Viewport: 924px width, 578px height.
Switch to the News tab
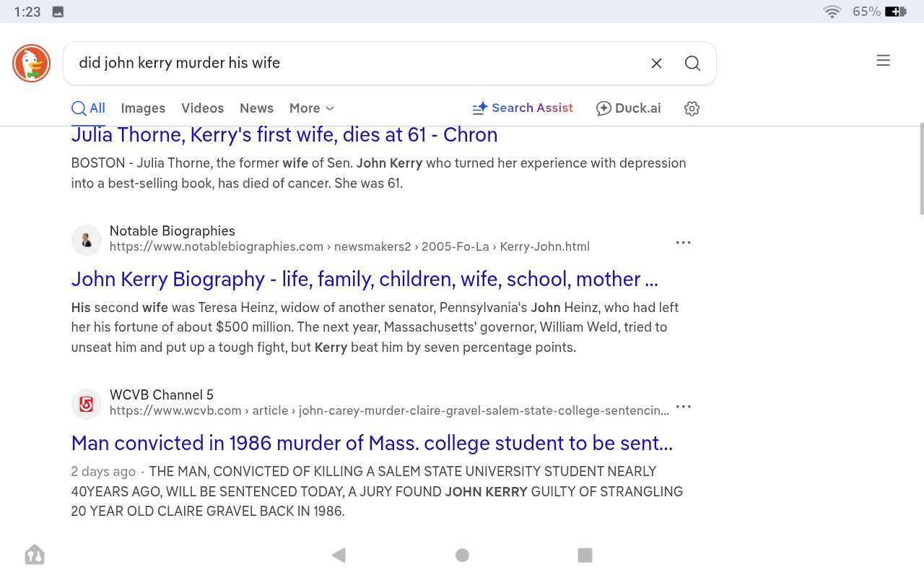[x=256, y=108]
